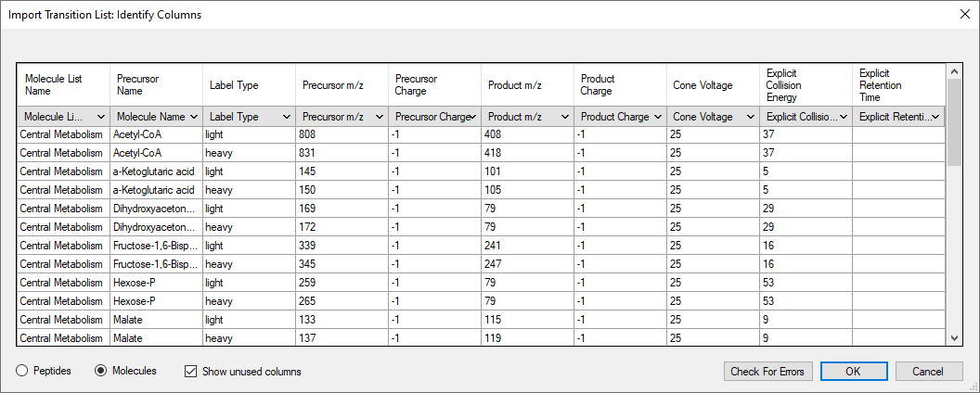Viewport: 980px width, 393px height.
Task: Click the scrollbar up arrow
Action: [x=954, y=71]
